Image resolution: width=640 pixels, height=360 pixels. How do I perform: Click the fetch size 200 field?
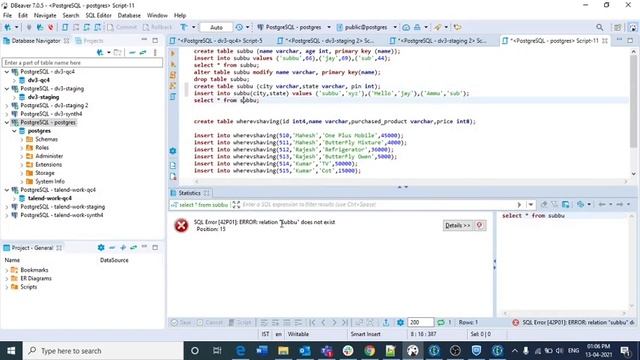pos(420,322)
